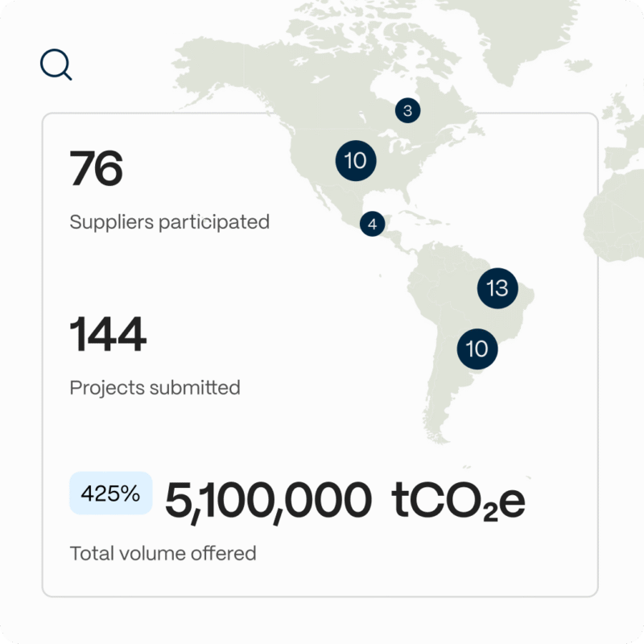This screenshot has height=644, width=644.
Task: Click the 144 projects figure
Action: [108, 334]
